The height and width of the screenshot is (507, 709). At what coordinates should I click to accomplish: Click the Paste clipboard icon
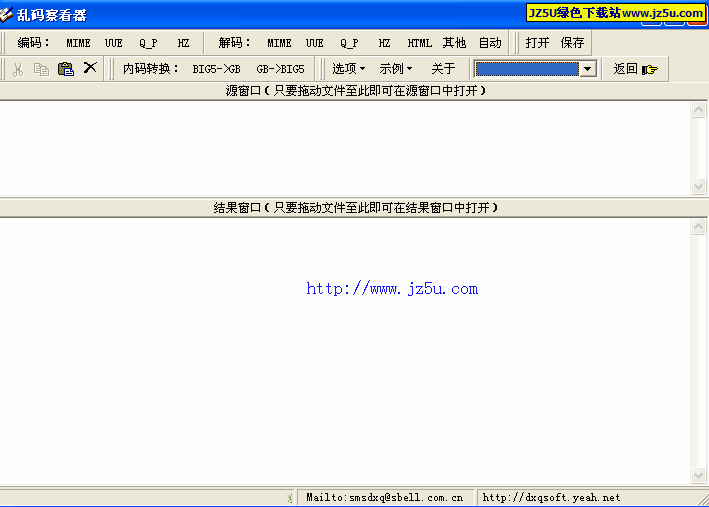(x=66, y=69)
